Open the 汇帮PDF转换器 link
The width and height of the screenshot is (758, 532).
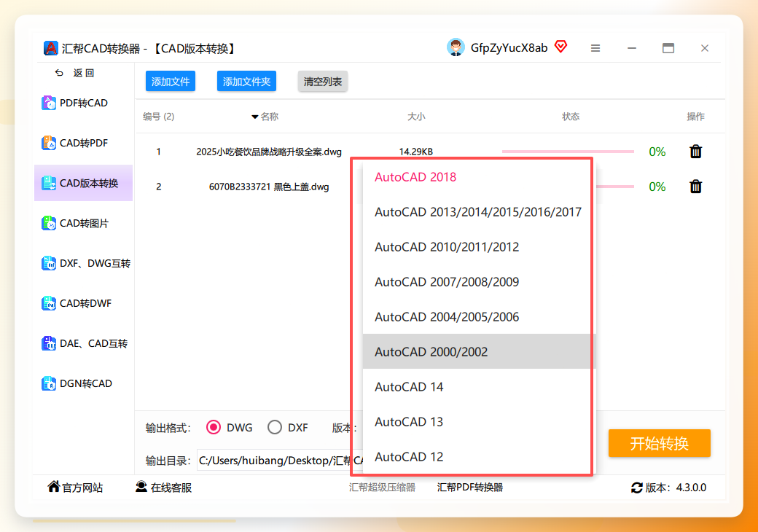[470, 487]
